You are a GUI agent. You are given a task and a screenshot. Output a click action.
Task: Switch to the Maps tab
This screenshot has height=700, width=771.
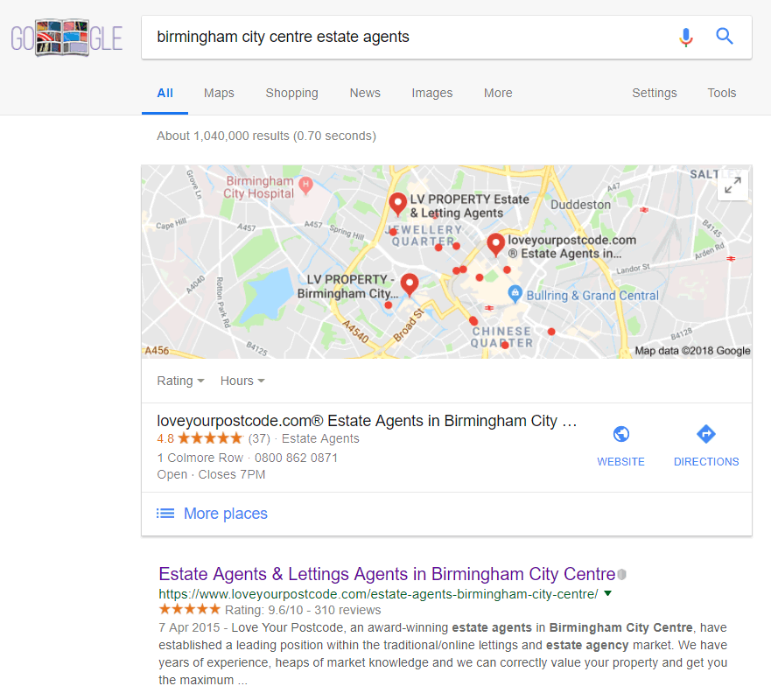coord(219,93)
